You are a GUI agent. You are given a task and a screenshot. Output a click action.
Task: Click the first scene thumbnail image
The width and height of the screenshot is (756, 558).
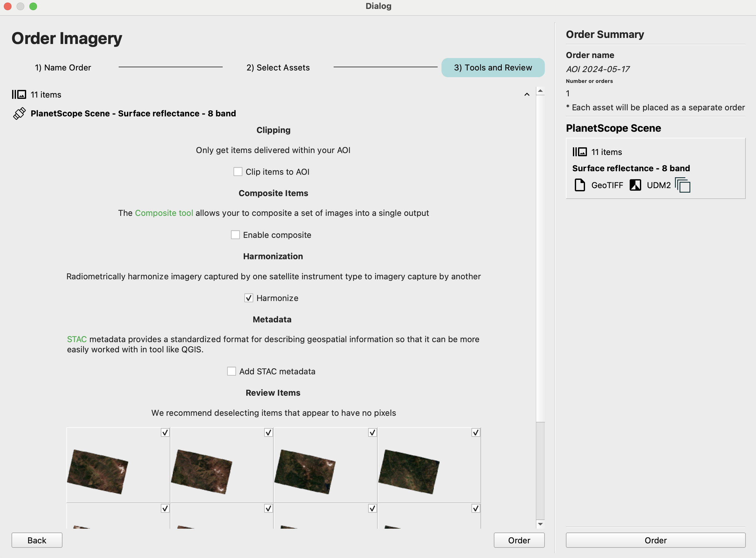click(97, 472)
